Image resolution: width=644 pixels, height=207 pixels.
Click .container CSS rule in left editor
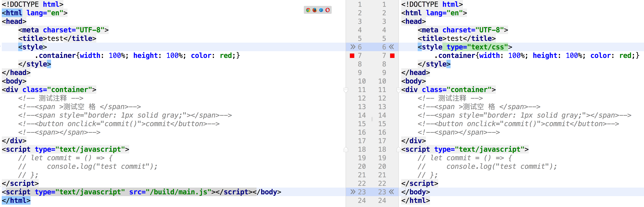coord(137,56)
